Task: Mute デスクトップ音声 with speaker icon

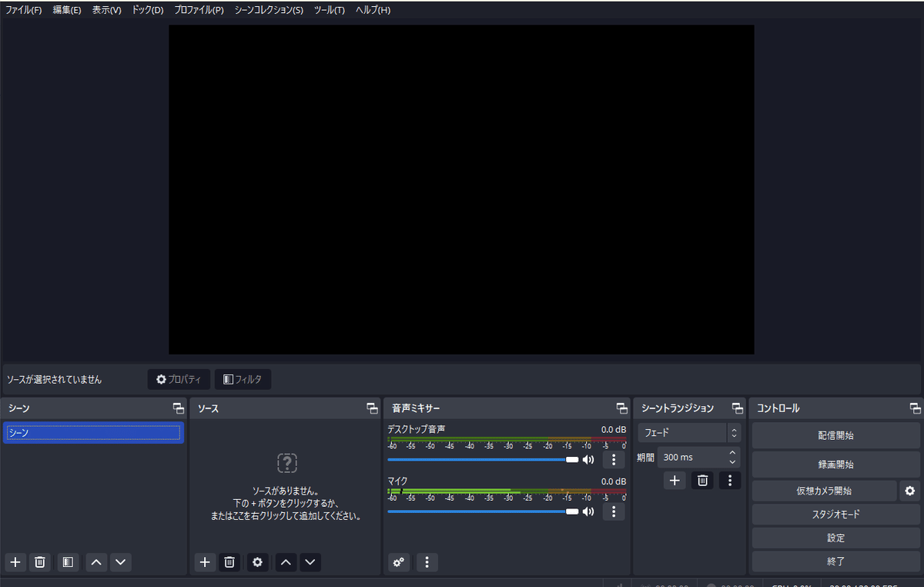Action: (x=588, y=460)
